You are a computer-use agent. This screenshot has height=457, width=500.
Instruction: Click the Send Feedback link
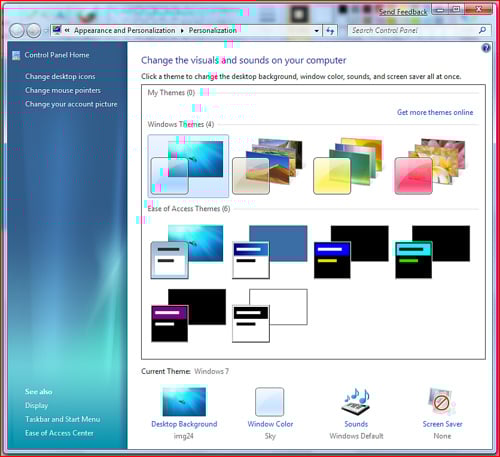[403, 12]
